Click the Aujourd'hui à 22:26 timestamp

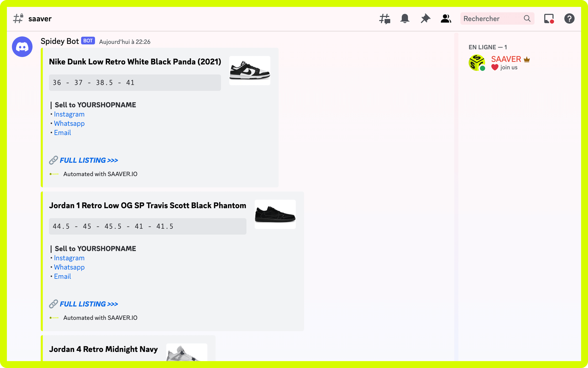(125, 42)
